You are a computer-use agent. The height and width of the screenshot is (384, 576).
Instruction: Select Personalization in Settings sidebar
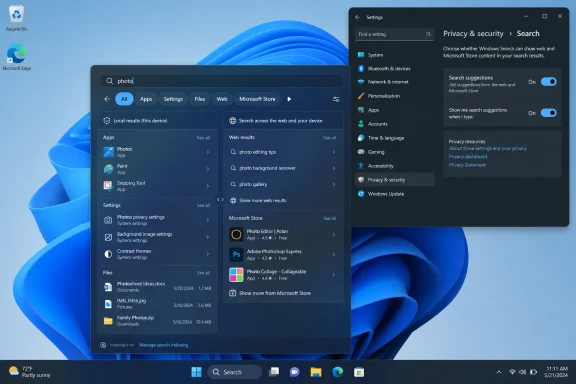[395, 96]
